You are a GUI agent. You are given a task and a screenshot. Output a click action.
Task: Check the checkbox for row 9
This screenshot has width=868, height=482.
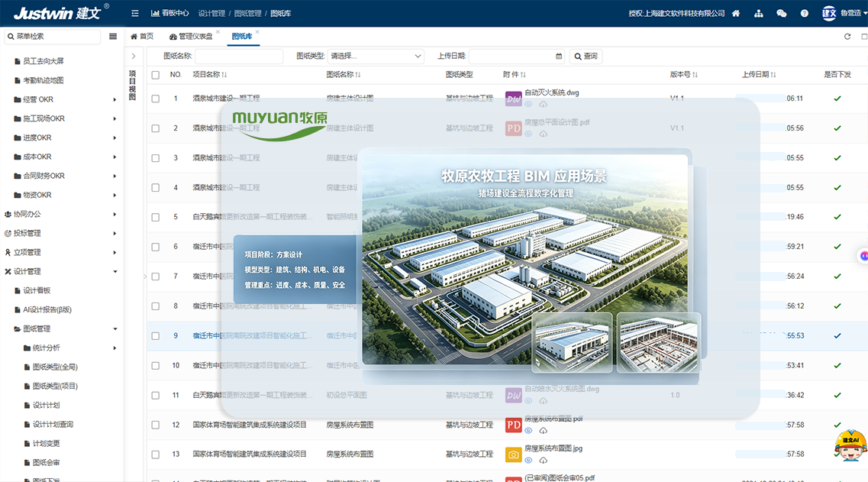(x=156, y=336)
